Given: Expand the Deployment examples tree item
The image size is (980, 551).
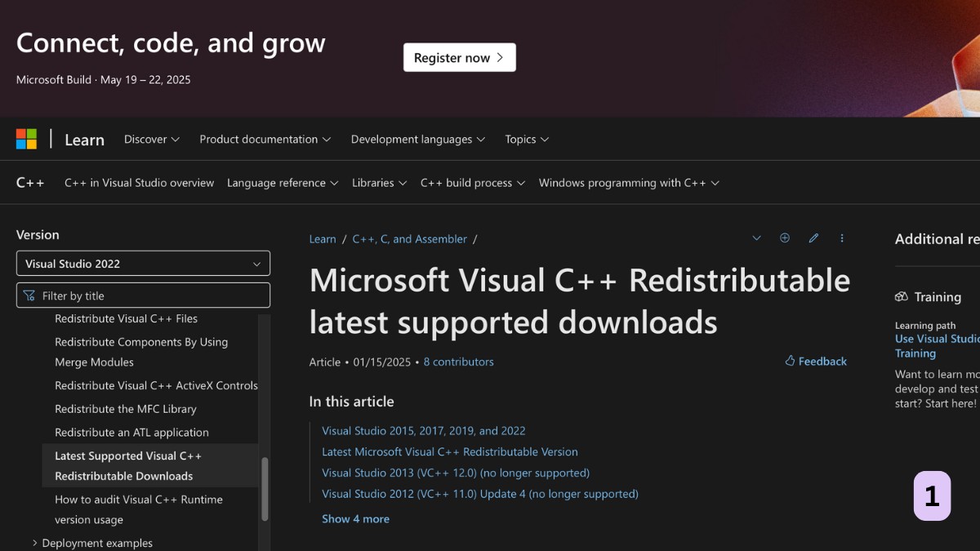Looking at the screenshot, I should [34, 542].
